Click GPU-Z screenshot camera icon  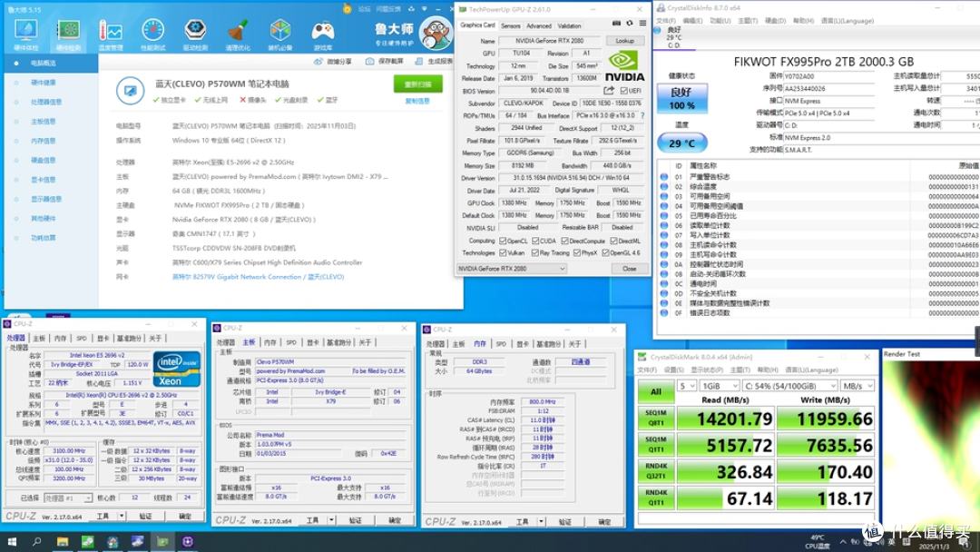(616, 23)
